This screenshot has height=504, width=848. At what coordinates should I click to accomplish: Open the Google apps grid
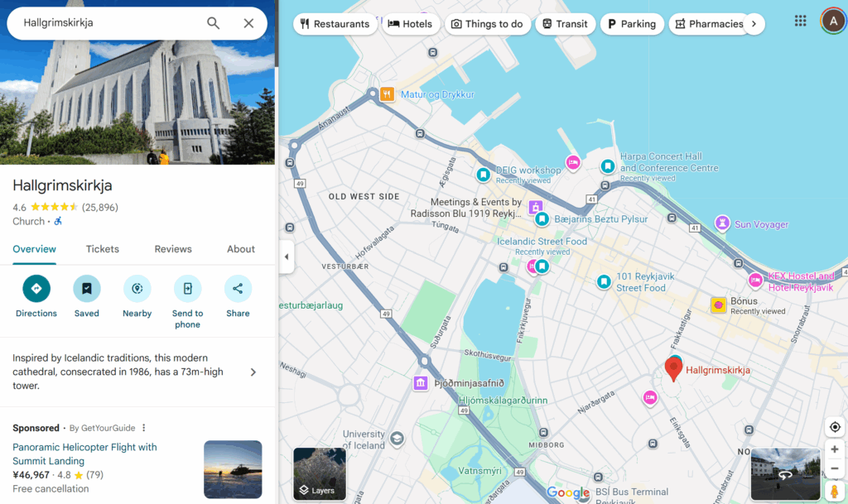(x=801, y=21)
